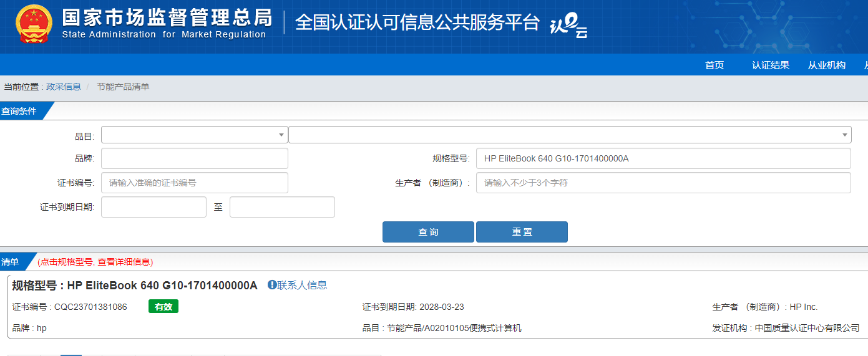Focus the 证书编号 certificate number field
Viewport: 868px width, 356px height.
[195, 183]
